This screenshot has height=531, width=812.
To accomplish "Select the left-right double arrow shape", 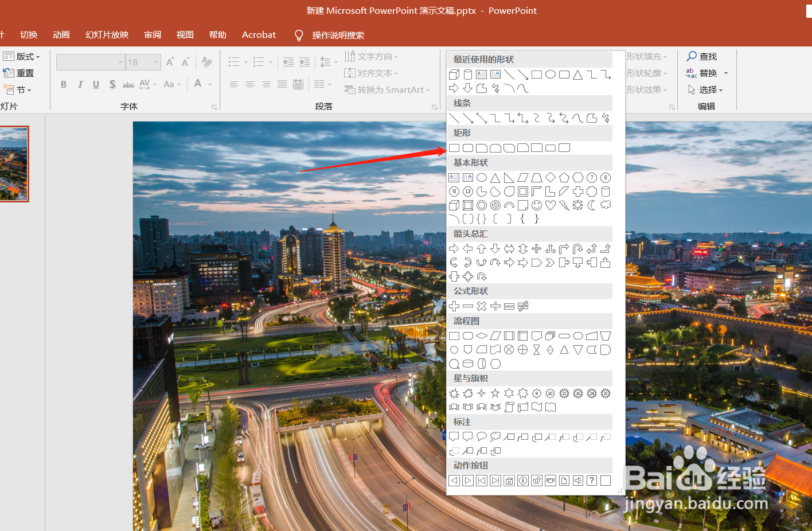I will [509, 249].
